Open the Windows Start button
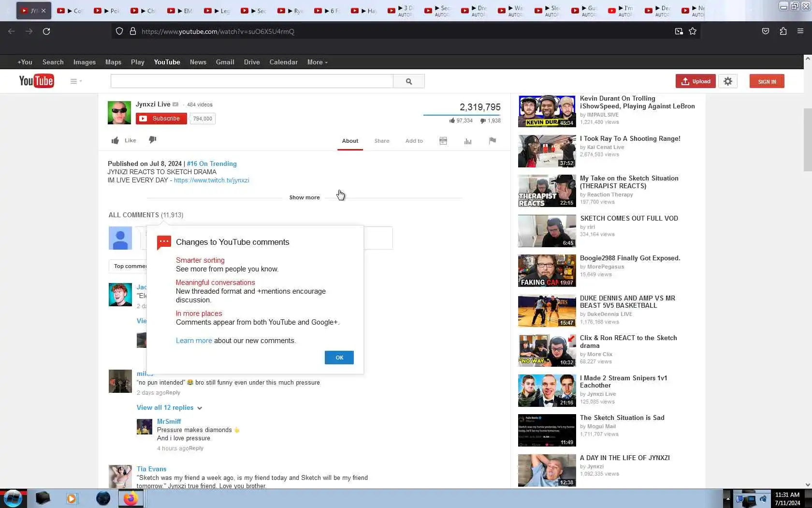The width and height of the screenshot is (812, 508). click(13, 498)
